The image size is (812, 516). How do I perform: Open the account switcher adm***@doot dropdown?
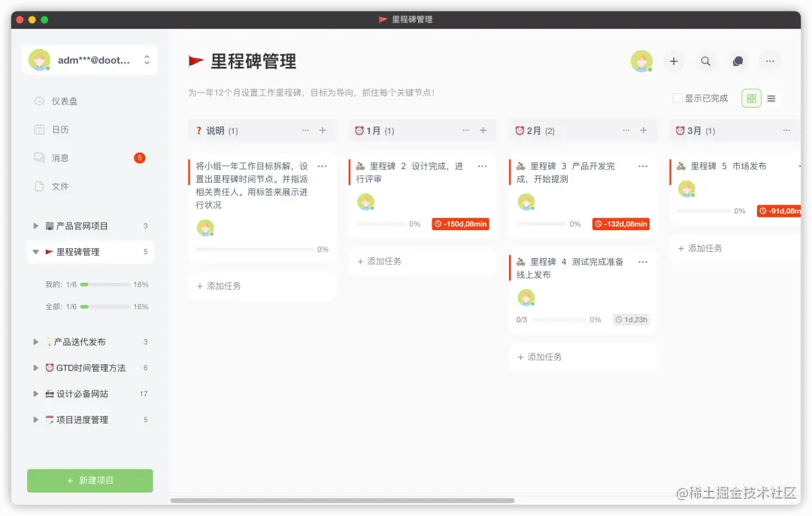click(x=89, y=60)
